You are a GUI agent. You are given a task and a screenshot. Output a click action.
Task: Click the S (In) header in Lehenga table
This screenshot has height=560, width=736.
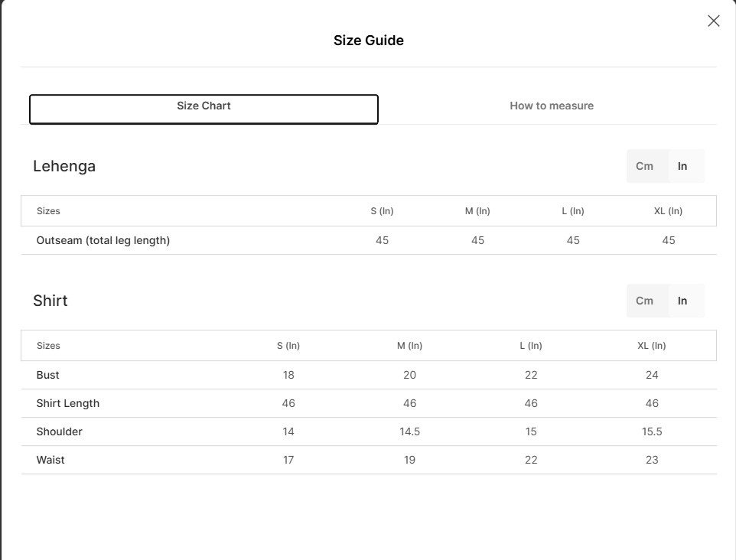pos(382,211)
